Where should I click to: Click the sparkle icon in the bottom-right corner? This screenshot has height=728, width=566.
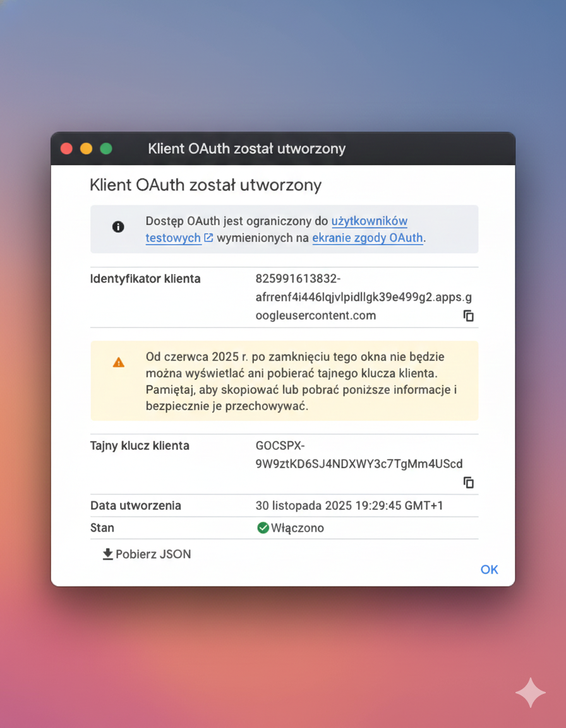[530, 693]
